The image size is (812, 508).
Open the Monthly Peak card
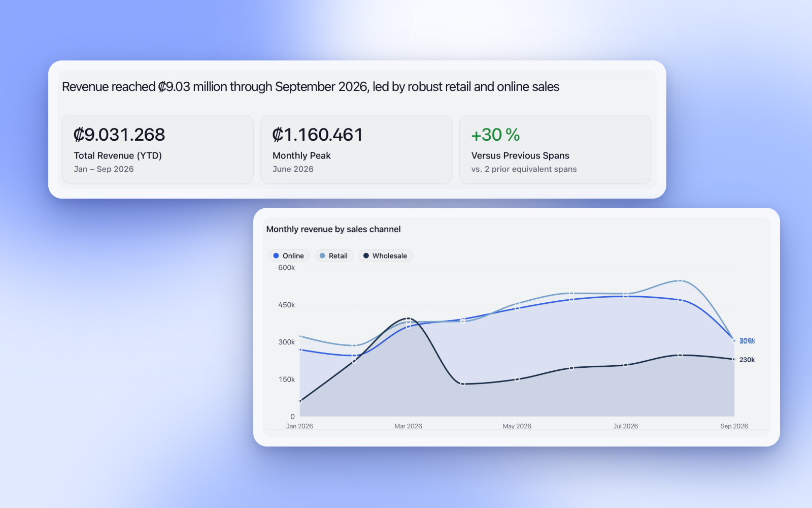pos(356,149)
